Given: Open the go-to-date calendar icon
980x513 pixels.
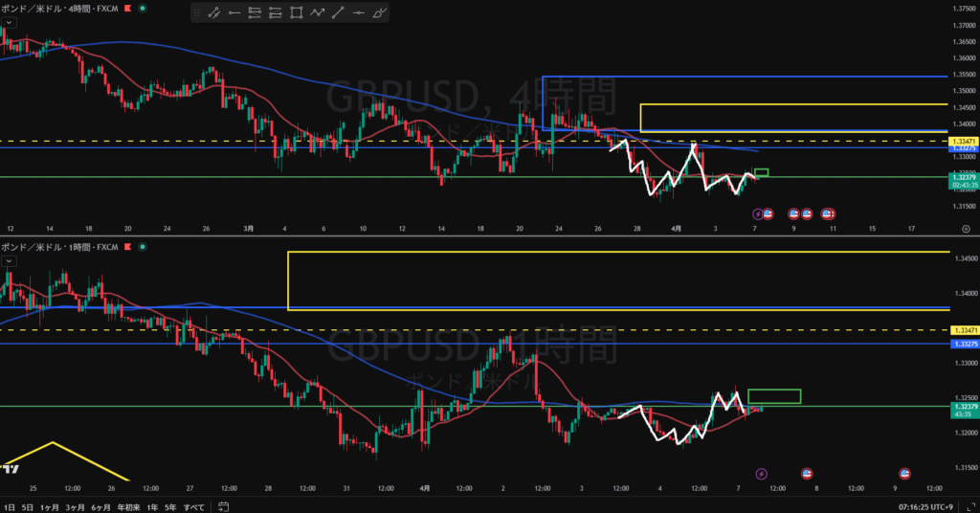Looking at the screenshot, I should click(223, 506).
